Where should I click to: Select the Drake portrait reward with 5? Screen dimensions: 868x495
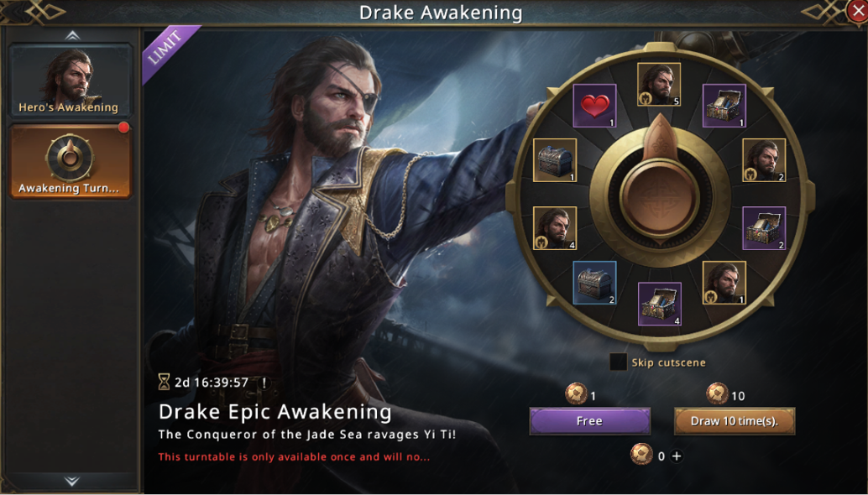pyautogui.click(x=659, y=84)
